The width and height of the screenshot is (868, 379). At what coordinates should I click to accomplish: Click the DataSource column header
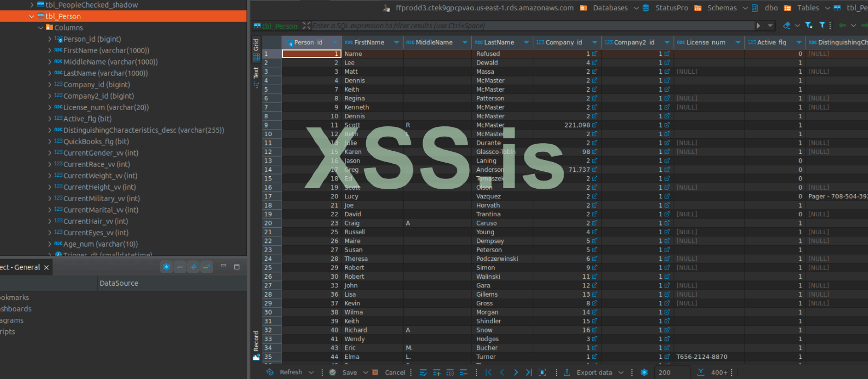click(119, 283)
